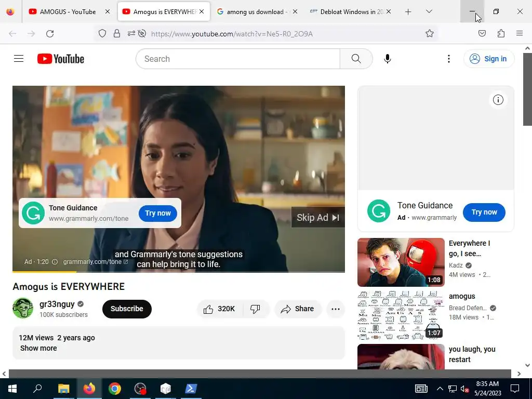Share the video
Screen dimensions: 532x399
point(298,309)
